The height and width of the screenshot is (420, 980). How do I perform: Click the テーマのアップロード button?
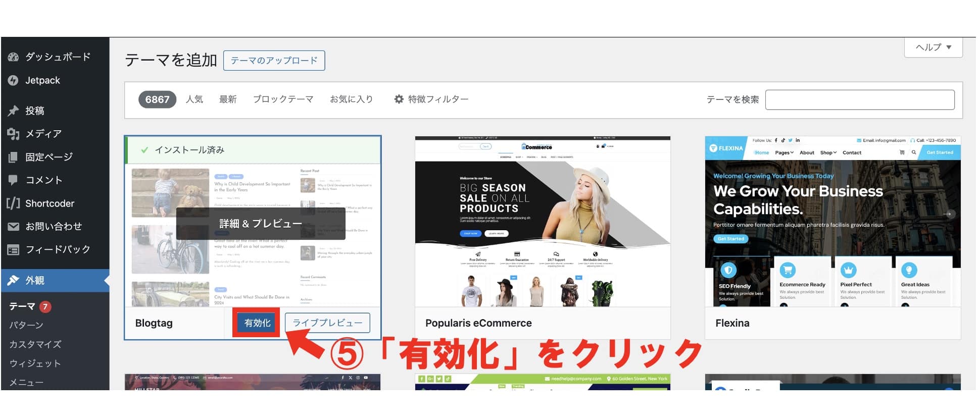(274, 61)
